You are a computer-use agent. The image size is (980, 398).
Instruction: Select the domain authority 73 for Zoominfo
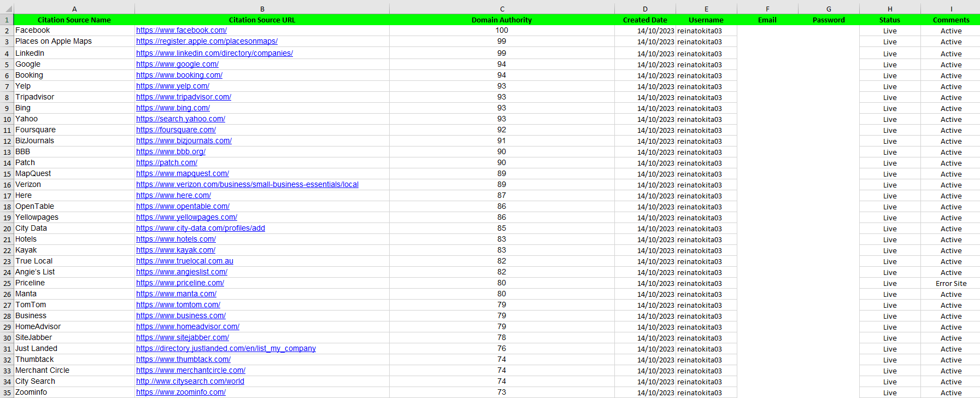pyautogui.click(x=502, y=393)
